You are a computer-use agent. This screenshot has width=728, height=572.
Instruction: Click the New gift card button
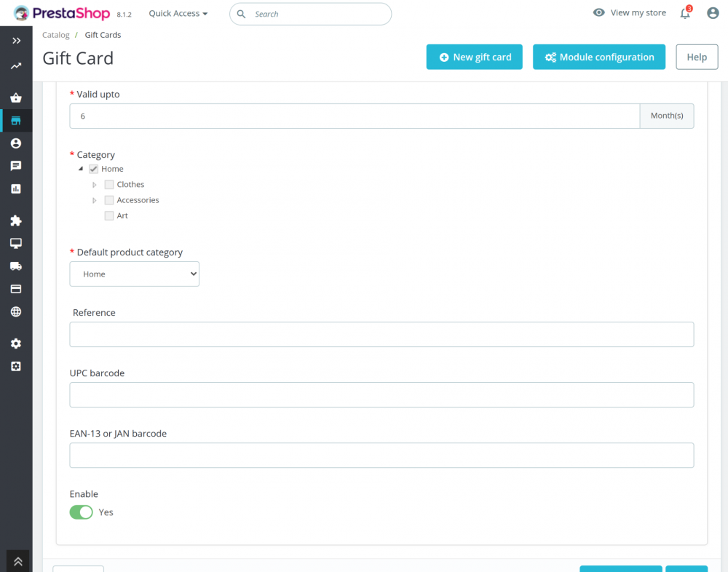tap(474, 57)
